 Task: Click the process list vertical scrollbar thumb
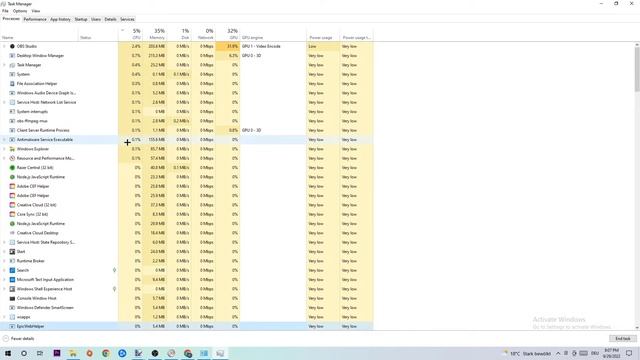pos(637,69)
